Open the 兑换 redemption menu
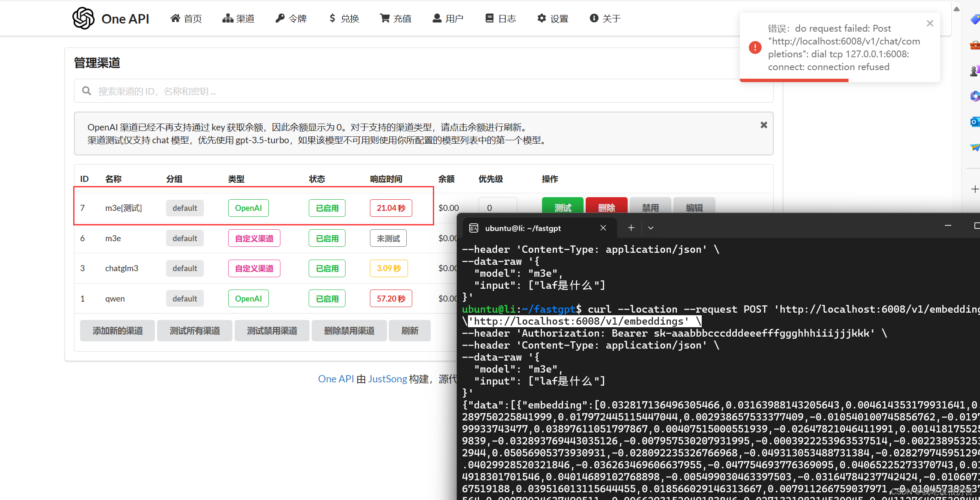 click(x=344, y=18)
